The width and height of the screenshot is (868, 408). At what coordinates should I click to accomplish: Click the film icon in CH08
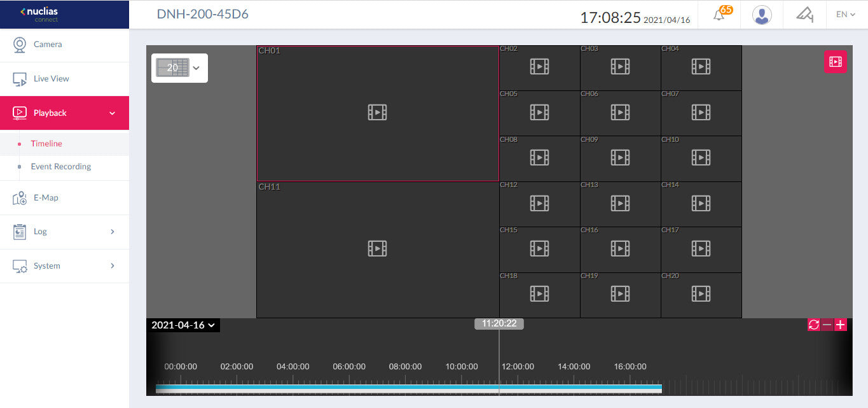pos(539,157)
